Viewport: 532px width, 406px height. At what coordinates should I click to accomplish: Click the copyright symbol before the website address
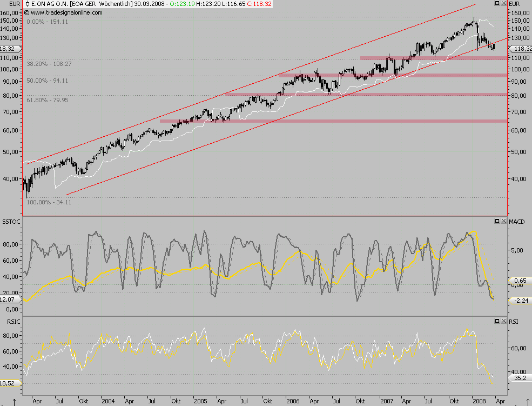pos(26,11)
